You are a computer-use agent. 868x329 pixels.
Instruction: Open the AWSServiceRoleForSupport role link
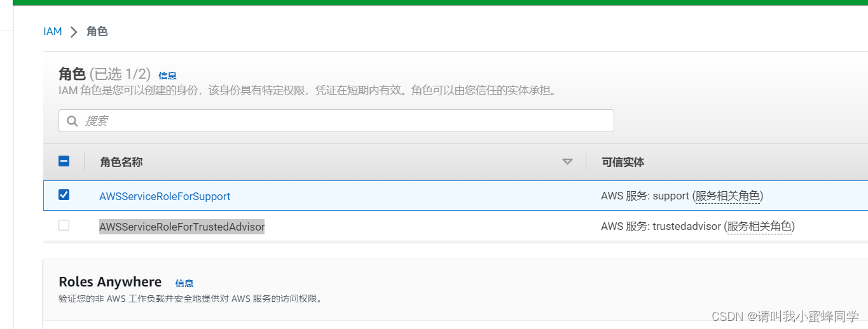click(x=165, y=196)
